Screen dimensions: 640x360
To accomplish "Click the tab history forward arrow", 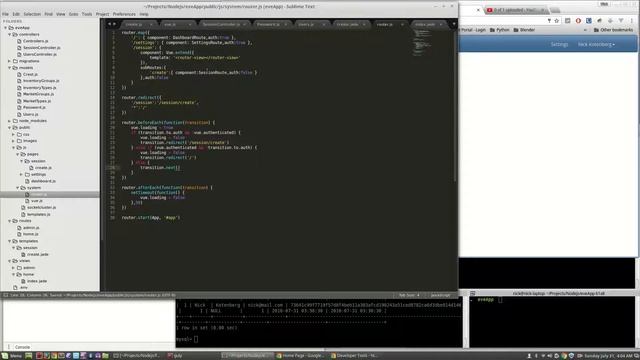I will point(114,24).
